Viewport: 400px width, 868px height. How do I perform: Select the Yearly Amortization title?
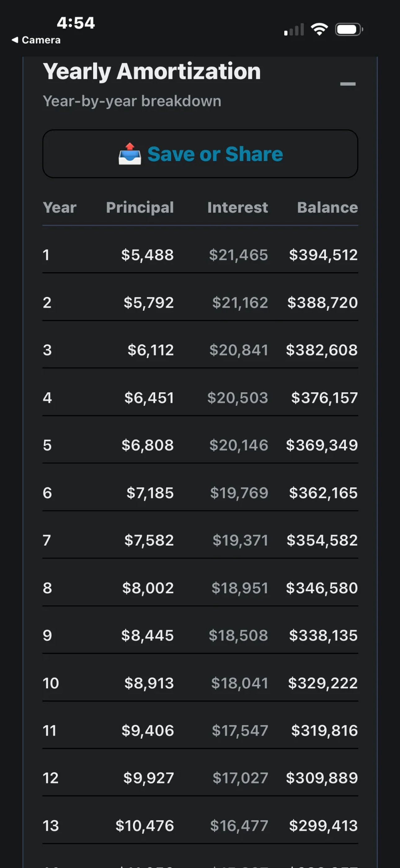[x=152, y=71]
